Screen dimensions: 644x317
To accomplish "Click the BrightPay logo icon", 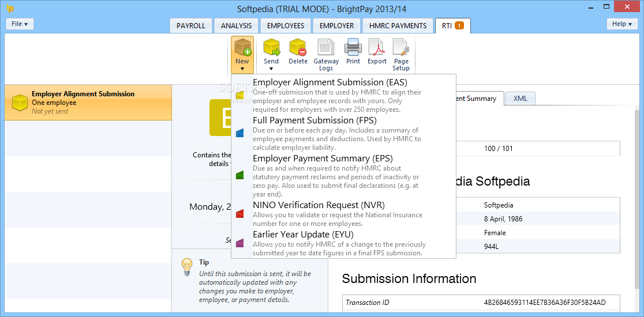I will tap(11, 8).
